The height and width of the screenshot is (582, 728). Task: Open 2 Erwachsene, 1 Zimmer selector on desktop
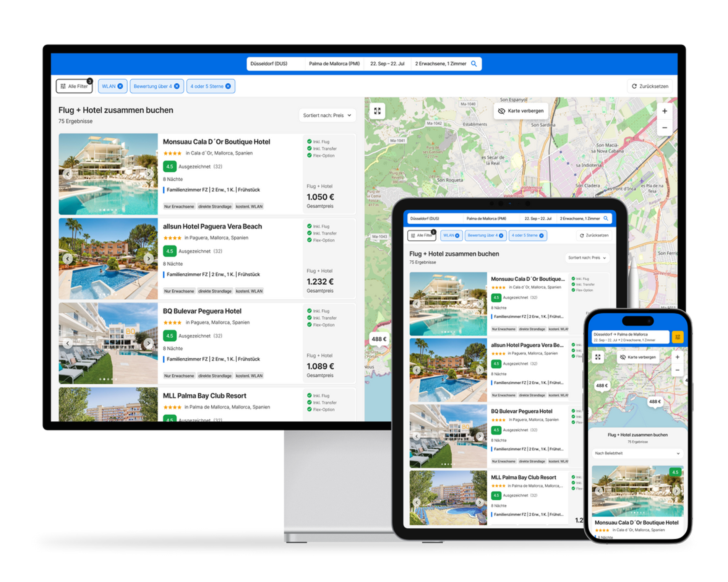440,63
